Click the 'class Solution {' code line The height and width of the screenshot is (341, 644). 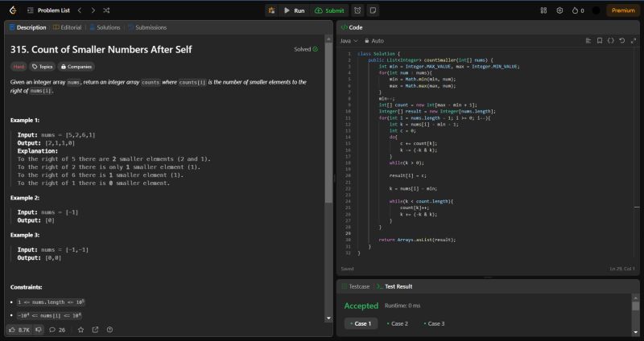coord(378,54)
